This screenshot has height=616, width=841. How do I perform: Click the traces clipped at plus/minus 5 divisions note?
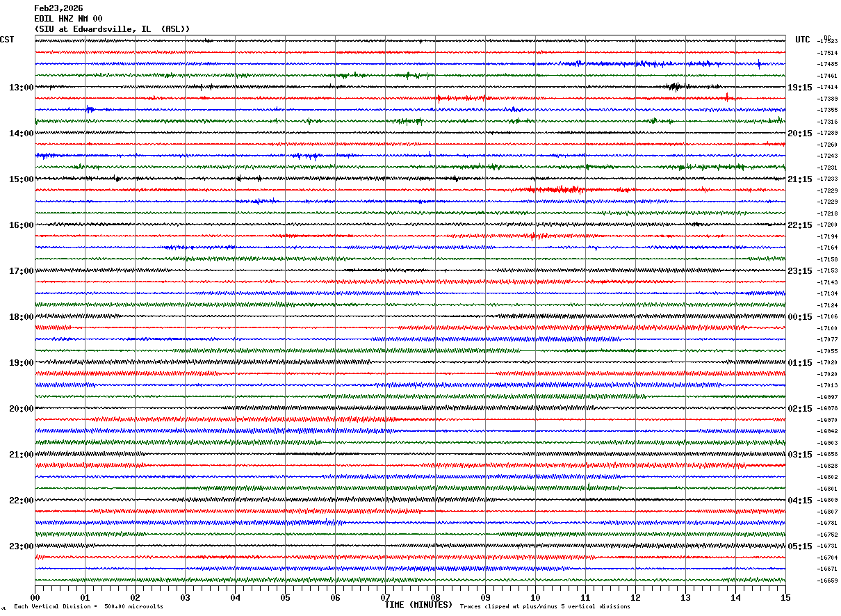coord(545,606)
